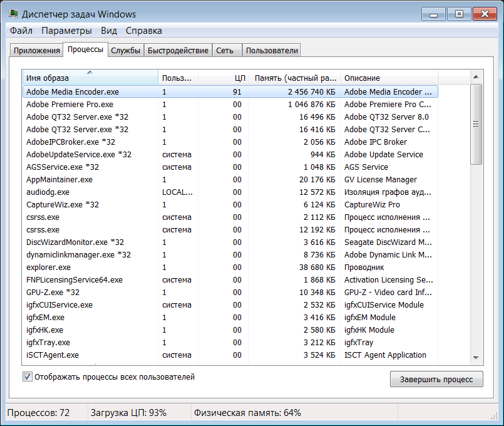
Task: Switch to the Процессы tab
Action: tap(85, 49)
